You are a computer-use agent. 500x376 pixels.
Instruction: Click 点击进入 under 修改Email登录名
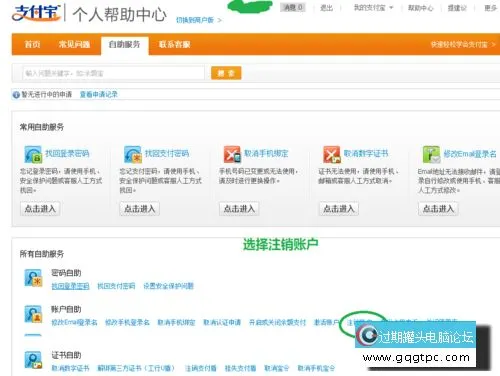[438, 209]
